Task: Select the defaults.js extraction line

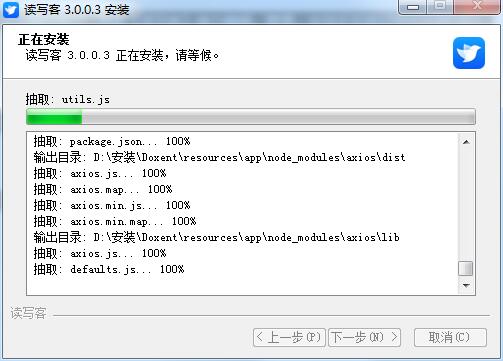Action: click(x=109, y=269)
